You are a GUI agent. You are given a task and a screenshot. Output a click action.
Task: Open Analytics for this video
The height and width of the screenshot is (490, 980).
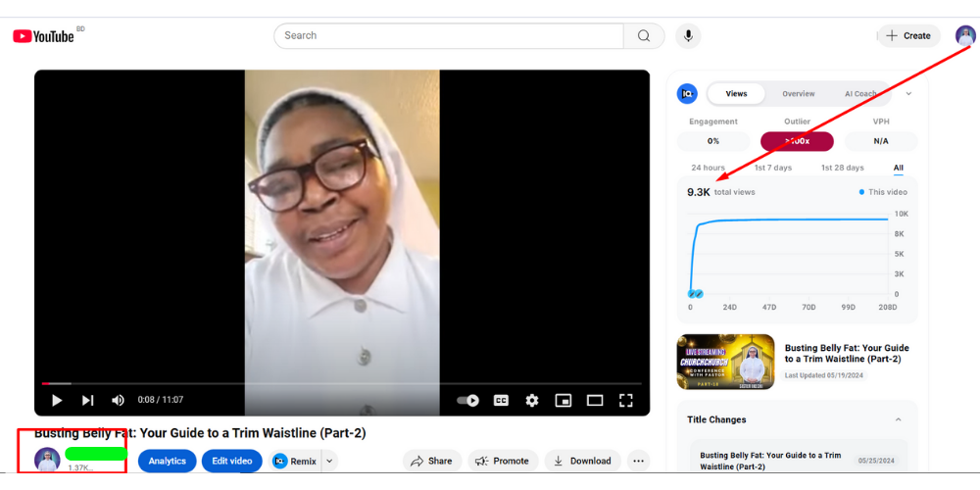coord(167,461)
